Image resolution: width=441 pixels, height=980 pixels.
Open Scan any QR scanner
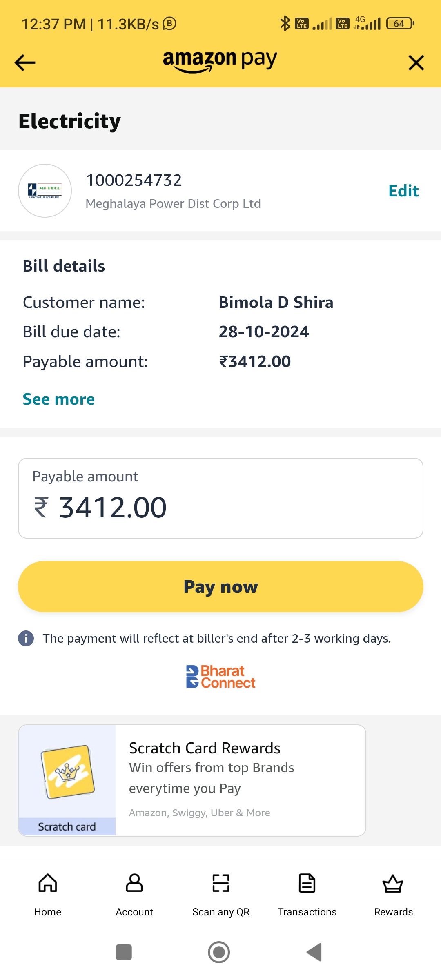coord(221,894)
